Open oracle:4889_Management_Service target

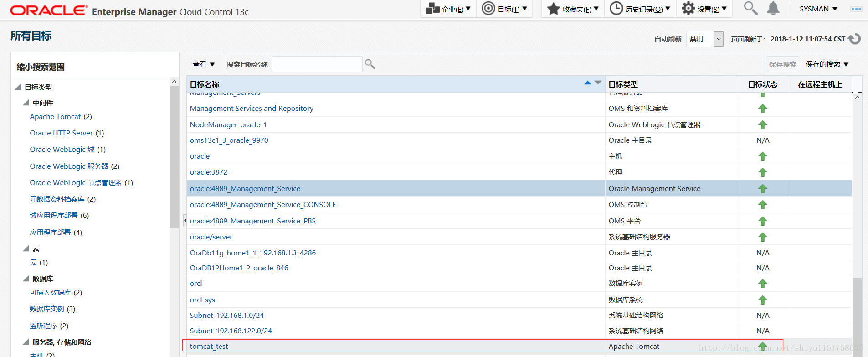[245, 189]
